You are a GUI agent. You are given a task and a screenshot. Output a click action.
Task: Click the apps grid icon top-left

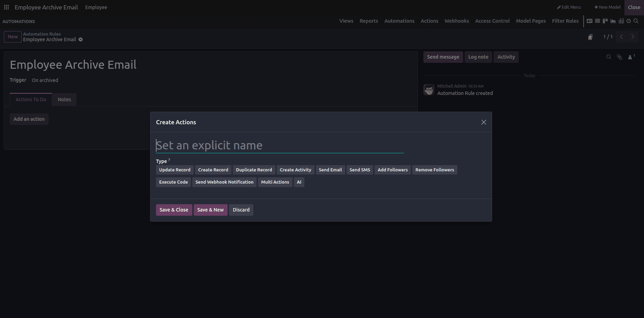tap(6, 7)
